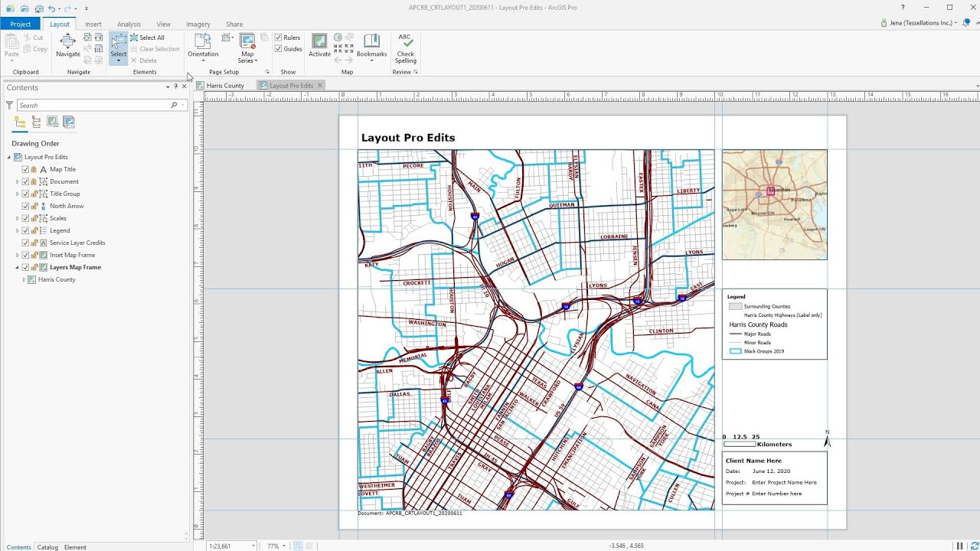Open the Project tab
This screenshot has height=551, width=980.
21,24
